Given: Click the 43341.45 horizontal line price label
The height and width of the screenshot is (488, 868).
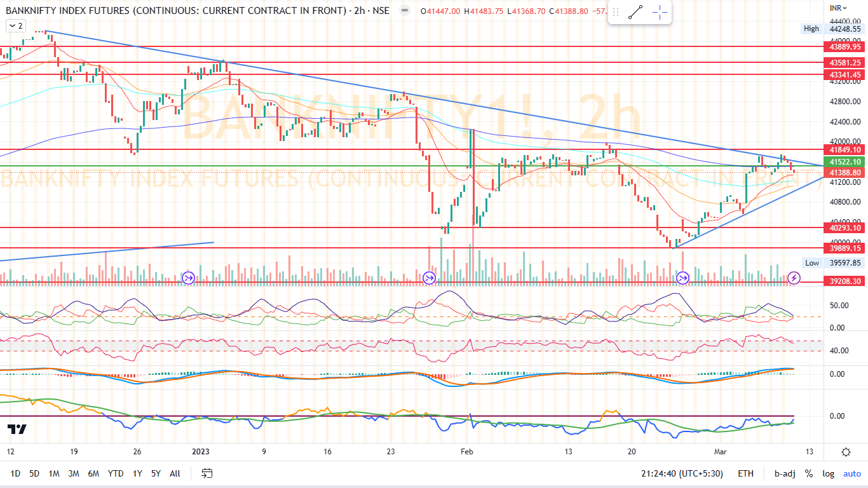Looking at the screenshot, I should pos(845,74).
